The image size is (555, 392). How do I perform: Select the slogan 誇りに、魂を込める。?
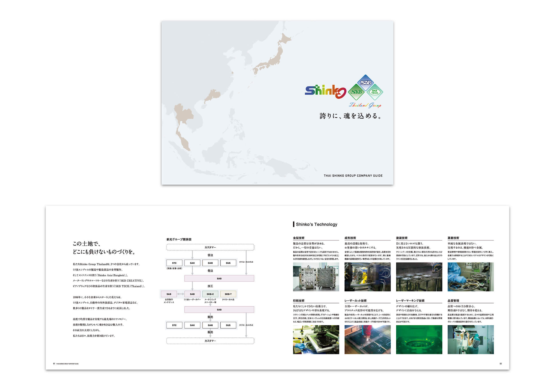[351, 116]
